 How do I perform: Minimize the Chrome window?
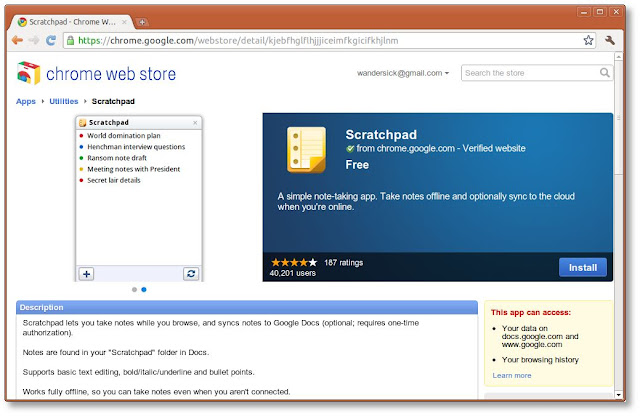click(584, 12)
